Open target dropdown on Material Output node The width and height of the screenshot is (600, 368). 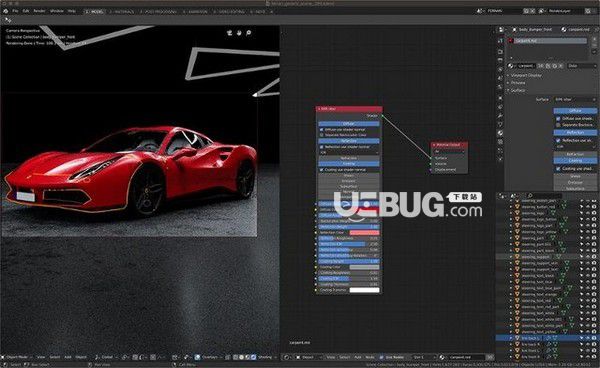click(x=449, y=152)
